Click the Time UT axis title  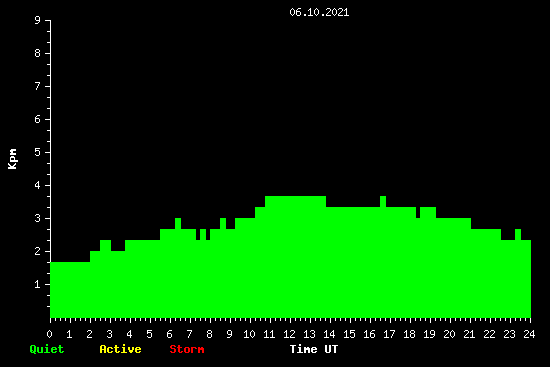314,349
